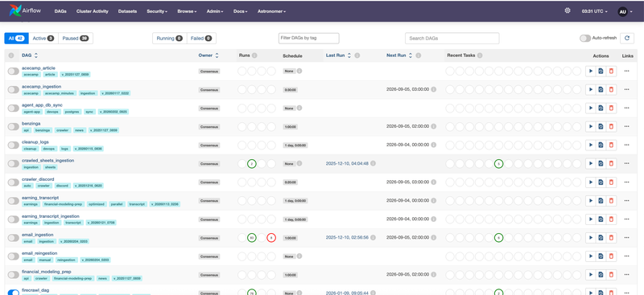Click the Search DAGs input field
Screen dimensions: 644x295
click(x=452, y=38)
